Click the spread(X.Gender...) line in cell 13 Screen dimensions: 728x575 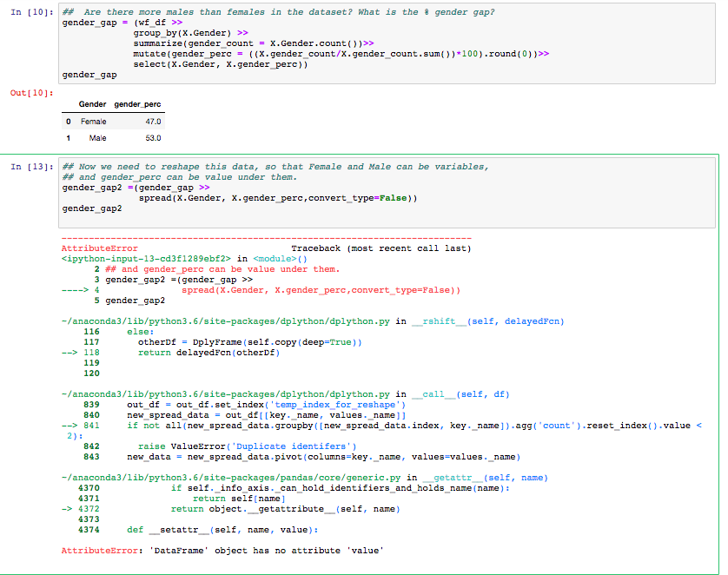[x=278, y=198]
